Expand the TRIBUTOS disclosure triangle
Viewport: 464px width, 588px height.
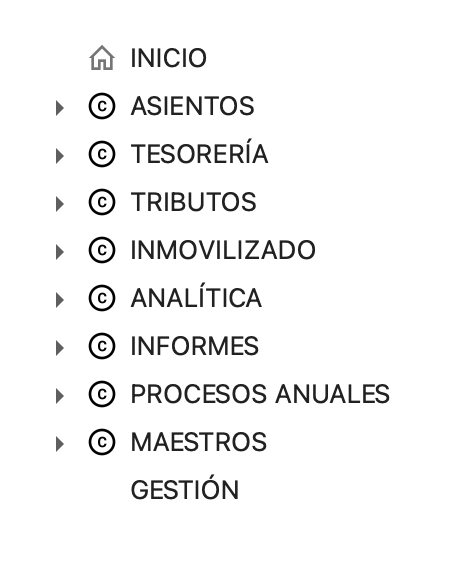60,204
